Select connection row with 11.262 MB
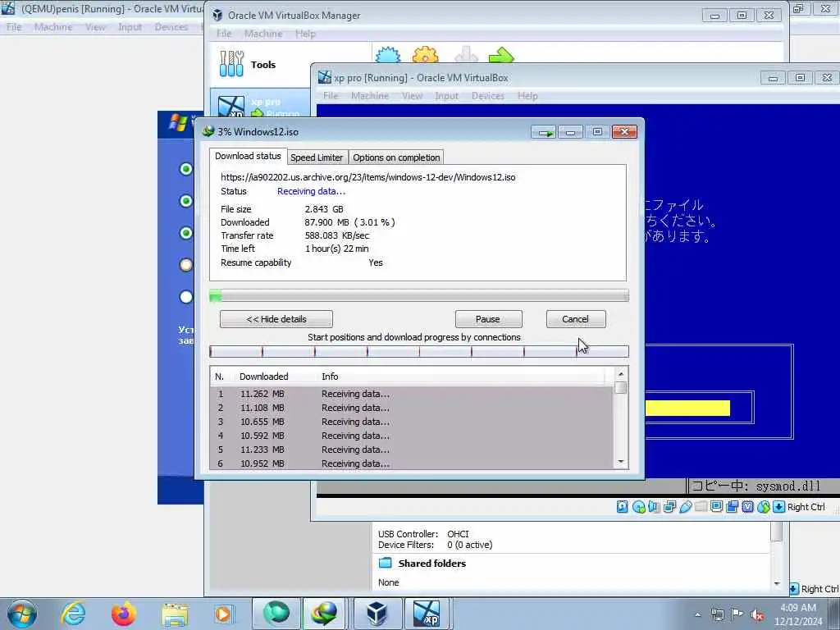Viewport: 840px width, 630px height. [x=412, y=394]
